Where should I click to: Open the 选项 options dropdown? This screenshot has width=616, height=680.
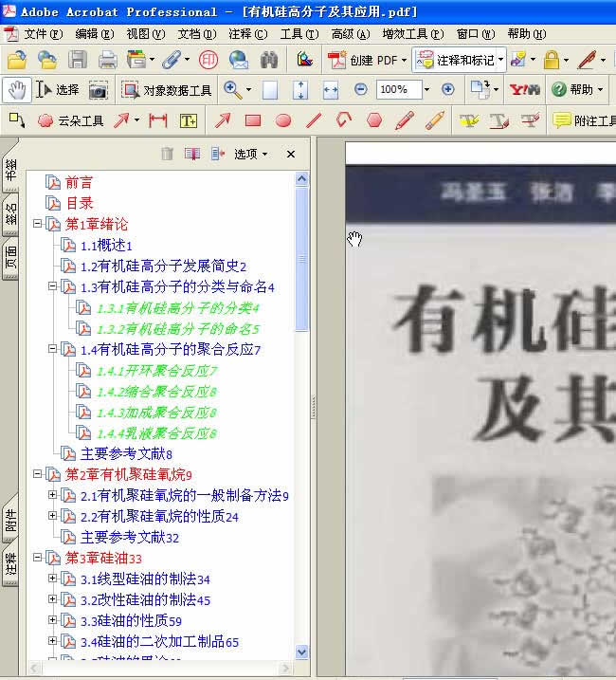click(250, 154)
